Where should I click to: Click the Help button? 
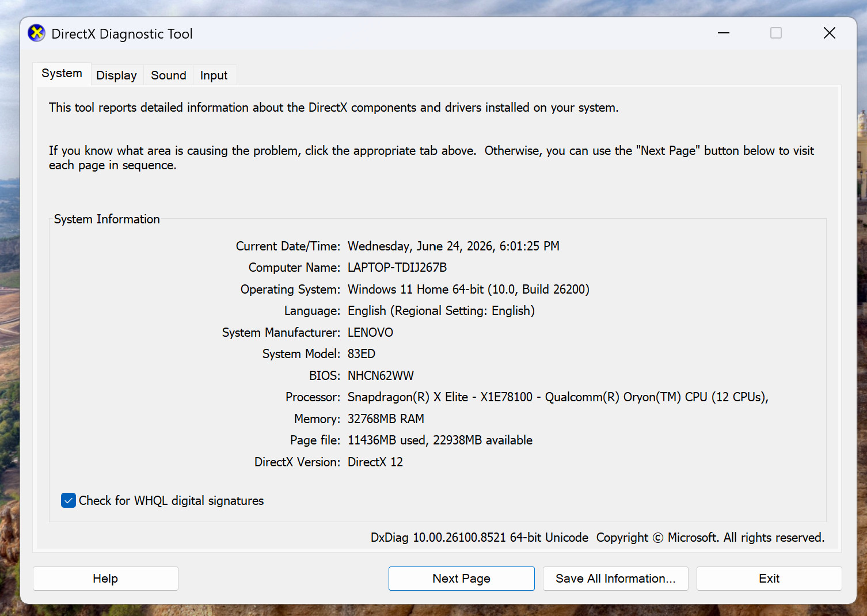click(x=105, y=579)
